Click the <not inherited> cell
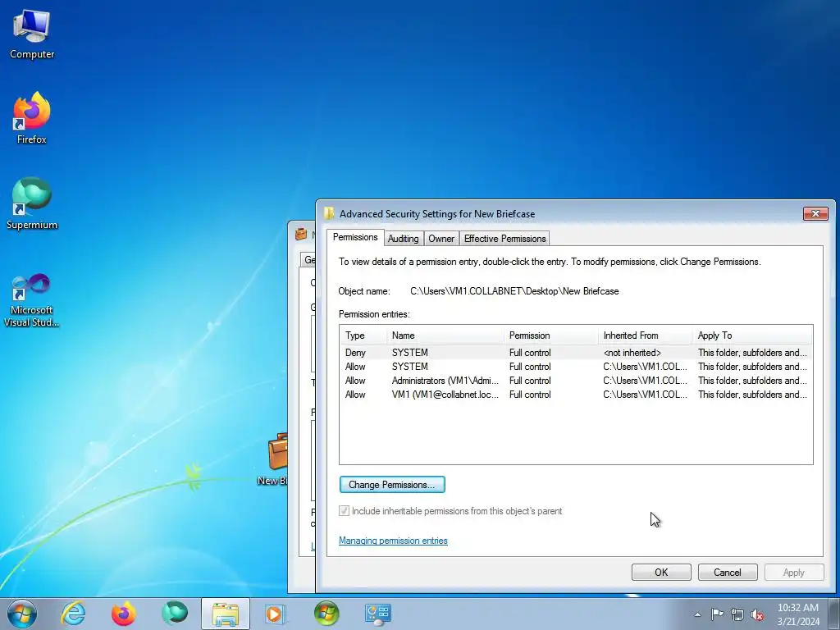The width and height of the screenshot is (840, 630). coord(632,353)
